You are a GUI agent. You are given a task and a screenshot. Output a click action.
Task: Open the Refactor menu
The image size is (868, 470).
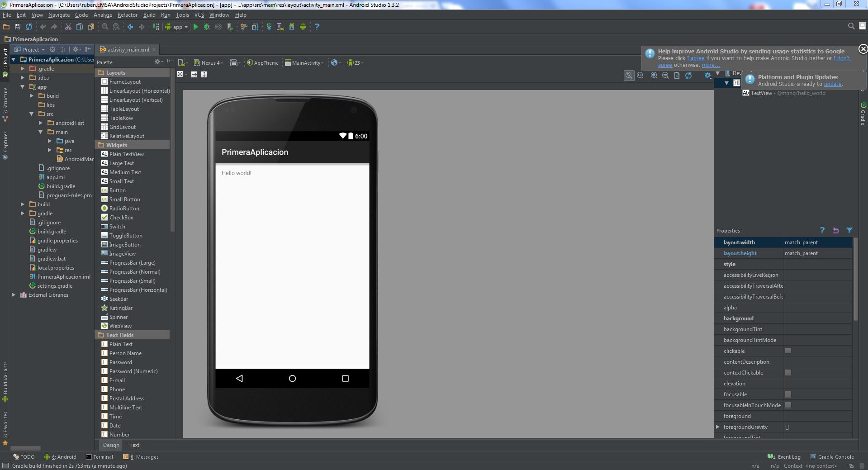[x=127, y=15]
